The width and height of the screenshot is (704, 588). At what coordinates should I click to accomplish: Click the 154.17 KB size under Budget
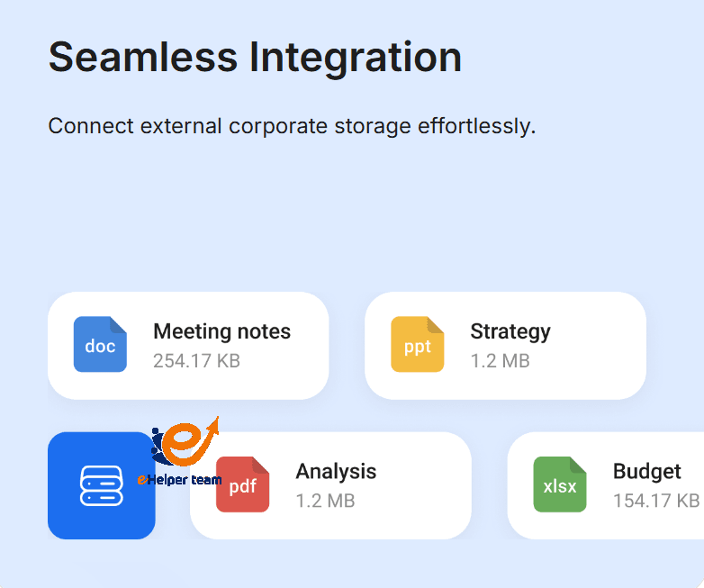click(x=655, y=501)
